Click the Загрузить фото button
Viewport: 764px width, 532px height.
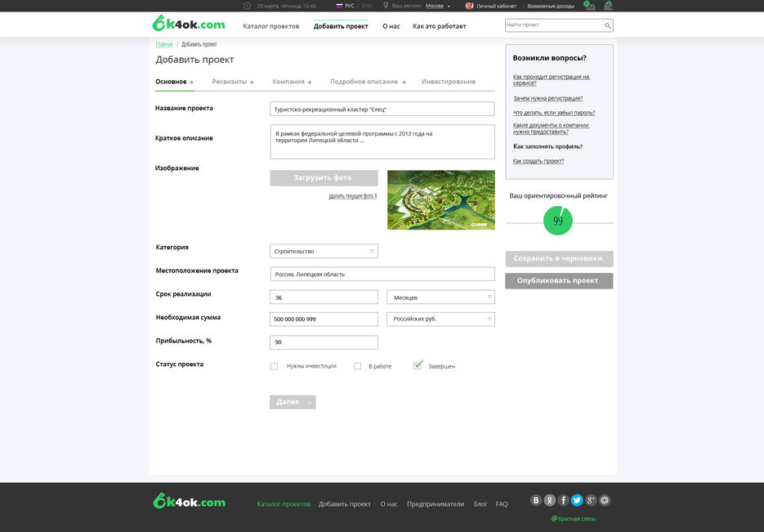pos(324,177)
